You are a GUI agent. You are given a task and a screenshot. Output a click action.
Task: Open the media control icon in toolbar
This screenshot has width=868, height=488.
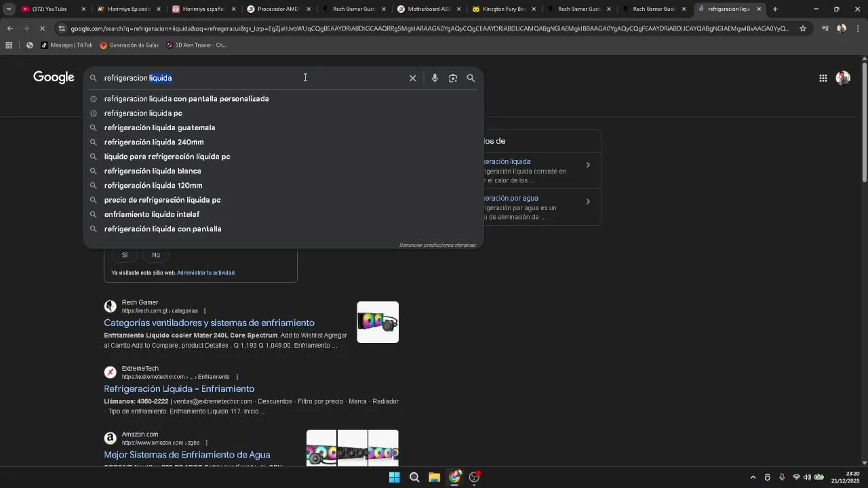click(825, 28)
